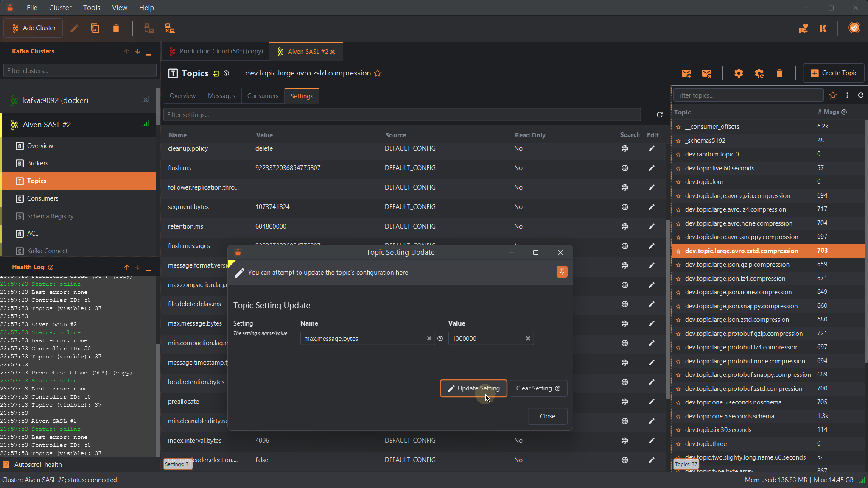Viewport: 868px width, 488px height.
Task: Click the topics list vertical scrollbar
Action: pyautogui.click(x=865, y=242)
